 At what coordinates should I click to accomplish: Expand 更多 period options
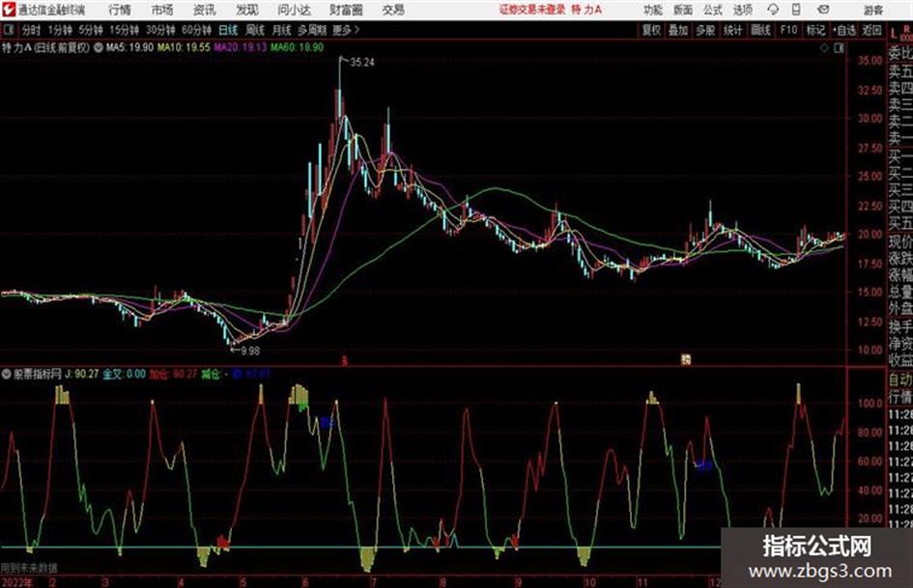[x=346, y=30]
